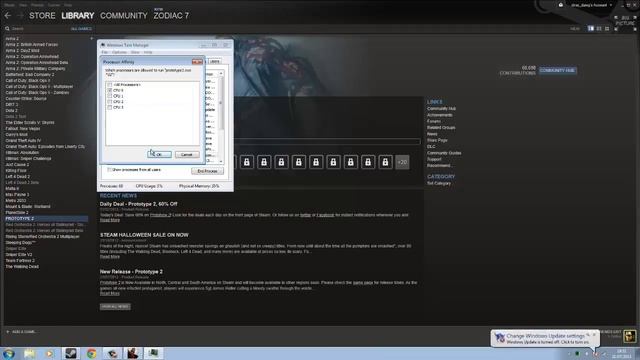Open the Windows Start orb
This screenshot has width=640, height=360.
tap(9, 353)
